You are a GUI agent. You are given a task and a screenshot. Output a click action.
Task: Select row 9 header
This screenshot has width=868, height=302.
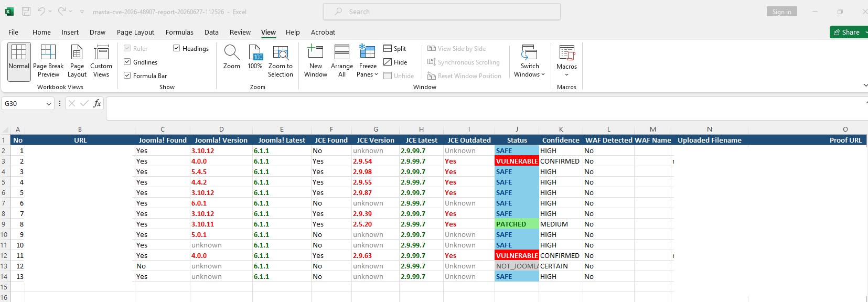pos(4,224)
